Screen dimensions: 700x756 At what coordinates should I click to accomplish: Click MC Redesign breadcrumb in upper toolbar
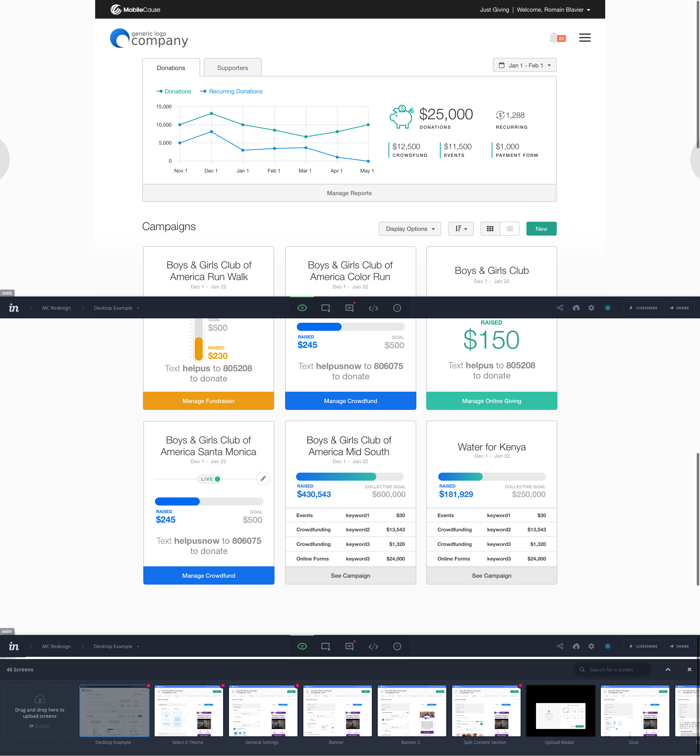click(x=57, y=308)
